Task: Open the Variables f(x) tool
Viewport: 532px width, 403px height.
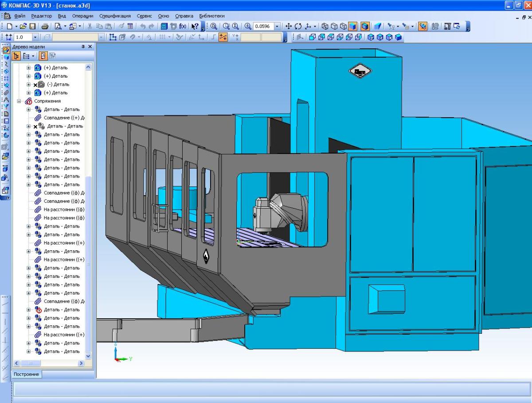Action: (182, 27)
